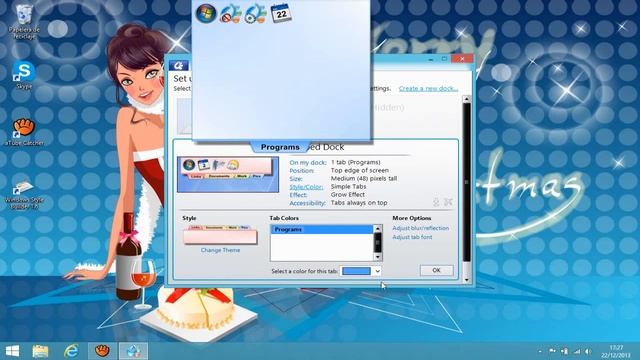Screen dimensions: 640x360
Task: Click the settings window scroll-up arrow
Action: [466, 99]
